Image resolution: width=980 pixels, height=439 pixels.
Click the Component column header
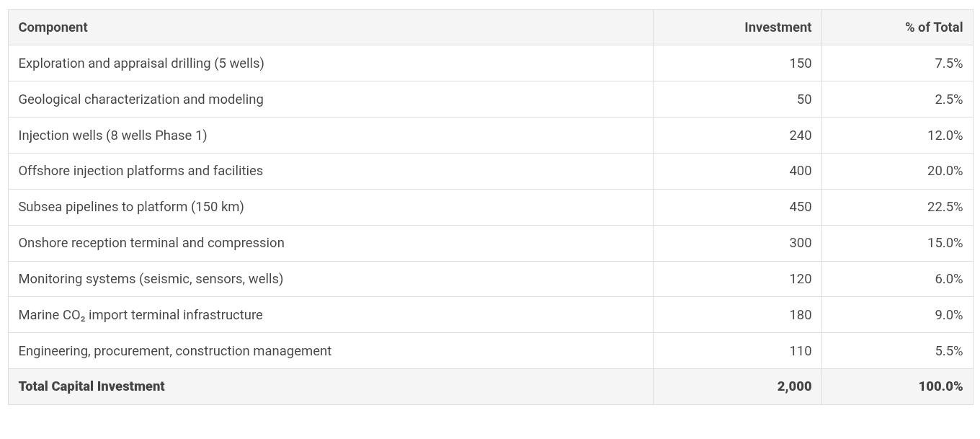[53, 27]
